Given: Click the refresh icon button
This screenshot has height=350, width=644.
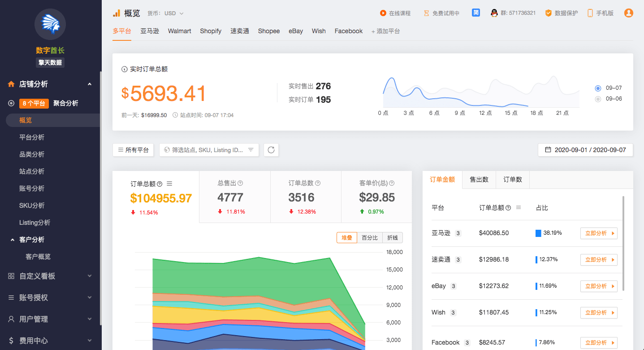Looking at the screenshot, I should click(271, 150).
